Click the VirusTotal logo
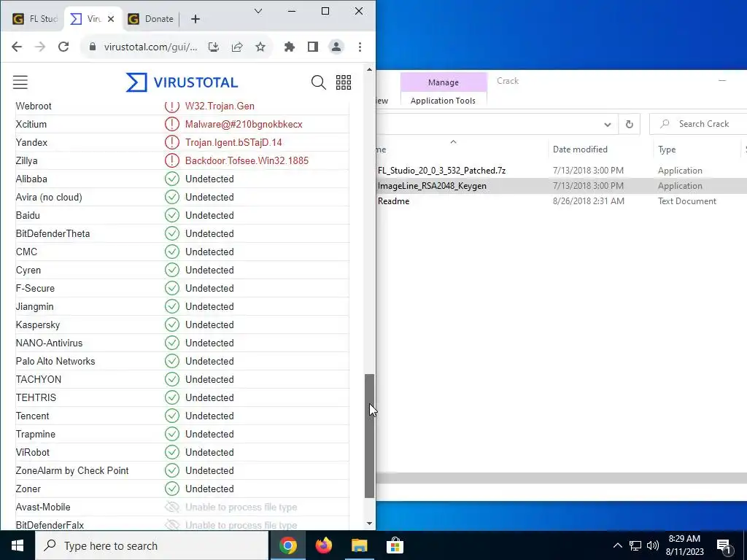Viewport: 747px width, 560px height. (x=182, y=82)
